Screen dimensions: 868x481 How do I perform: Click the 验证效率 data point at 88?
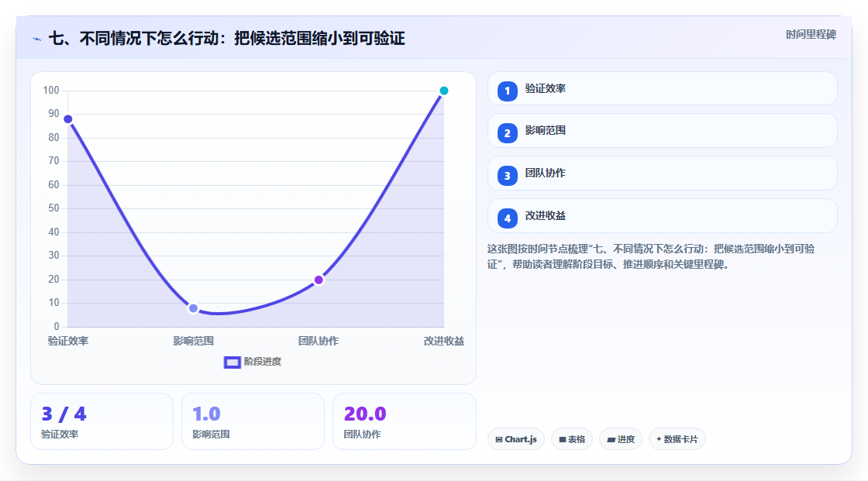[68, 119]
